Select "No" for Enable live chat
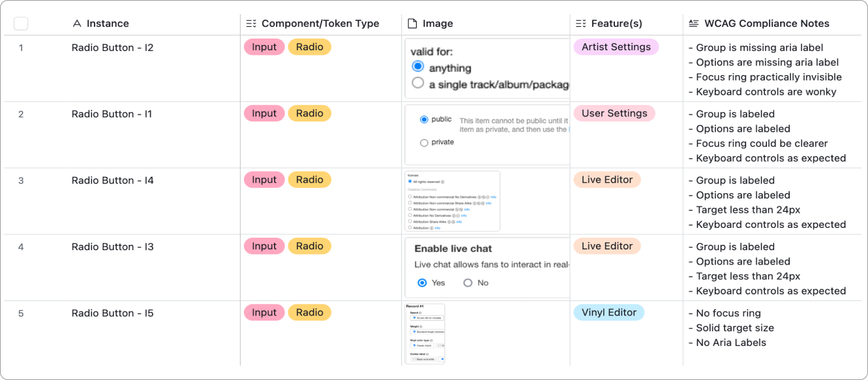 [x=468, y=283]
